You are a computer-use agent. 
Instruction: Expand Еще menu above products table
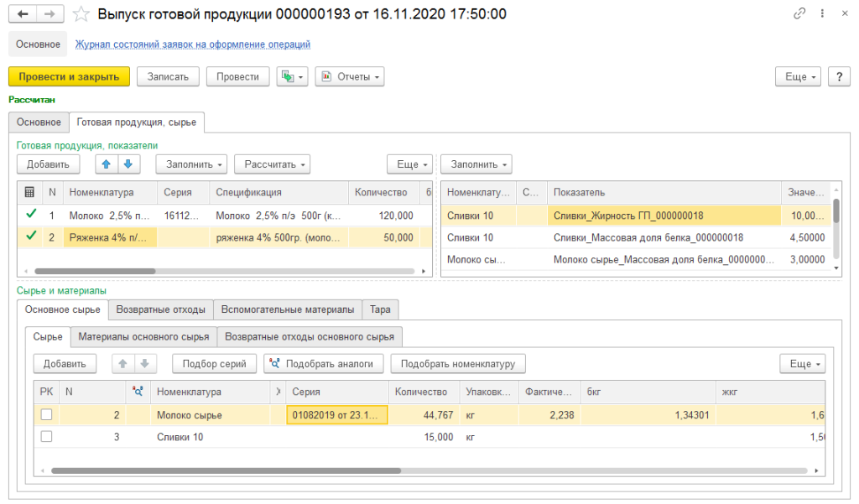pos(409,164)
